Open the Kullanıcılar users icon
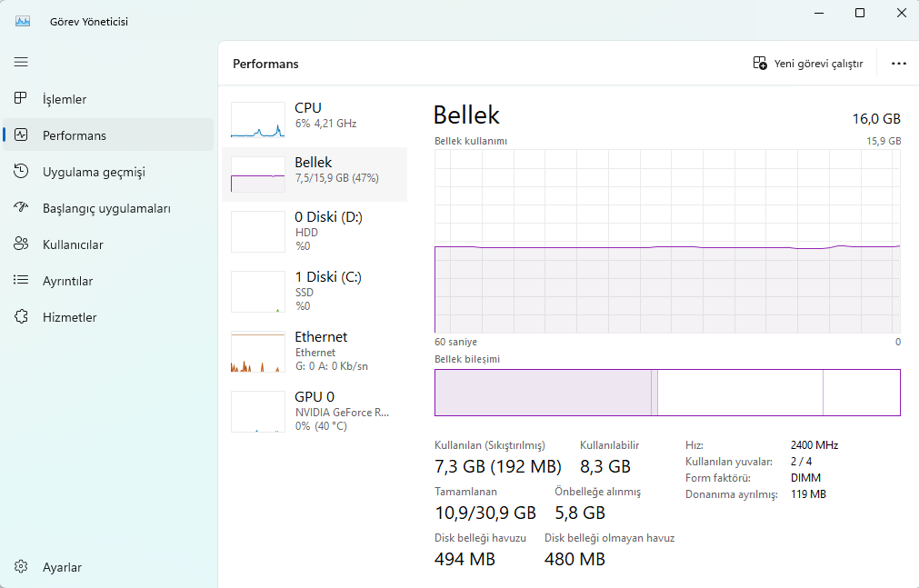 click(21, 244)
